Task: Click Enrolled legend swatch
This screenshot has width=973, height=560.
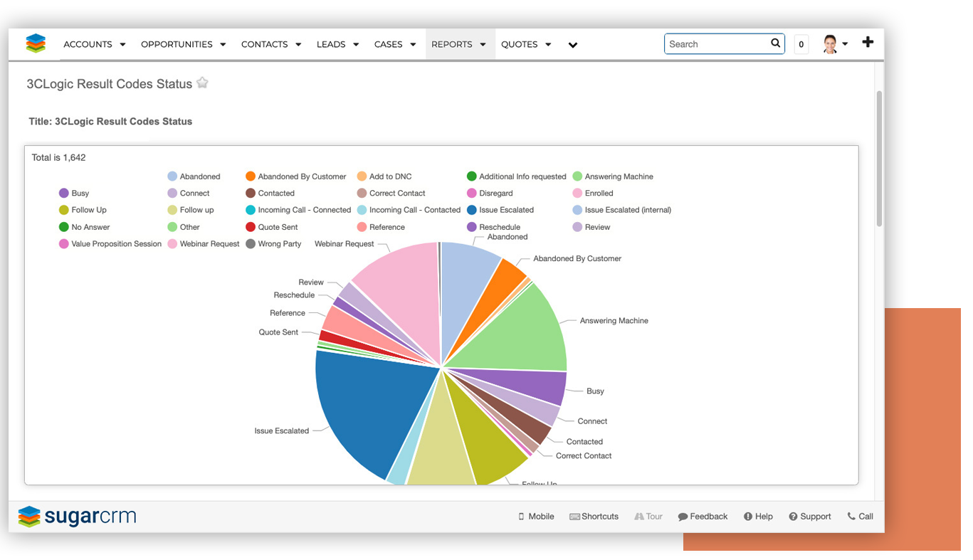Action: pyautogui.click(x=578, y=194)
